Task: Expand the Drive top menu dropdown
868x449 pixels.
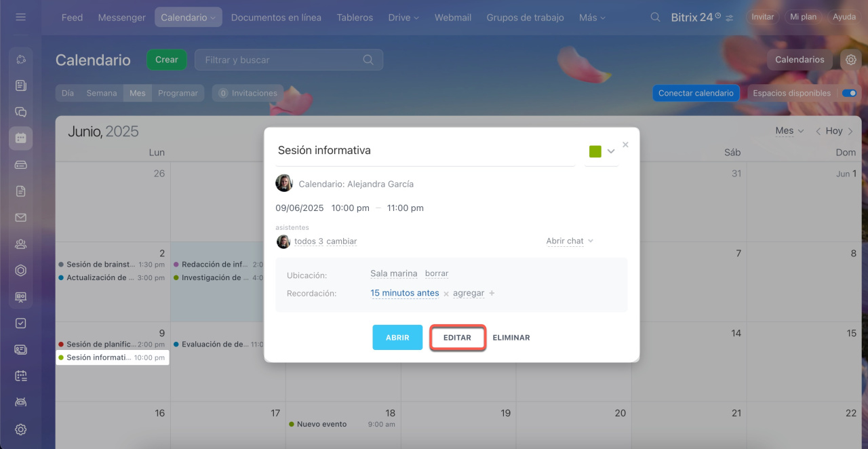Action: click(x=416, y=18)
